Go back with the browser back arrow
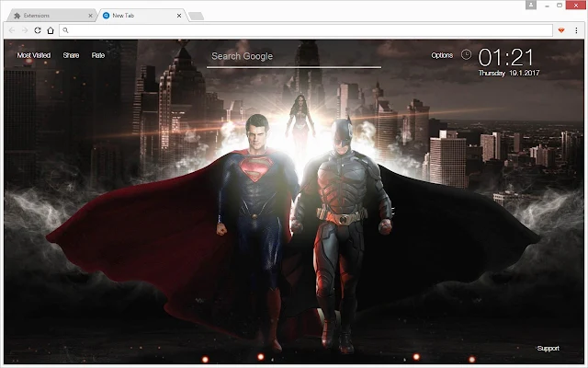 pos(12,30)
